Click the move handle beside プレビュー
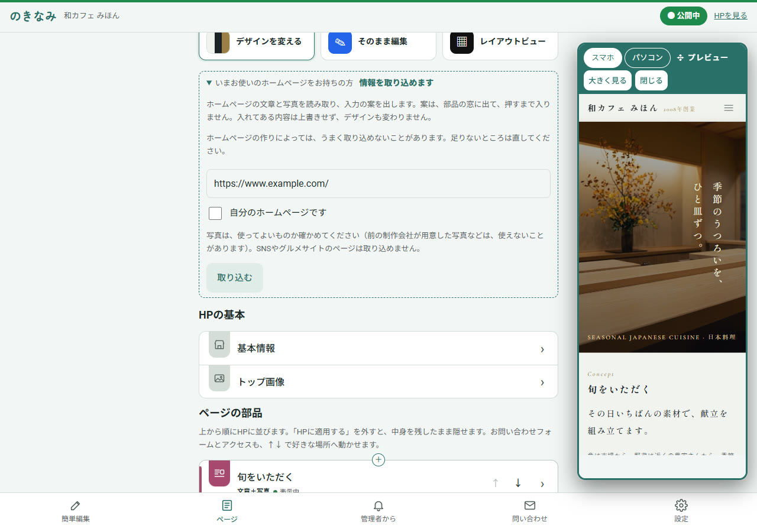The image size is (757, 532). [x=680, y=58]
